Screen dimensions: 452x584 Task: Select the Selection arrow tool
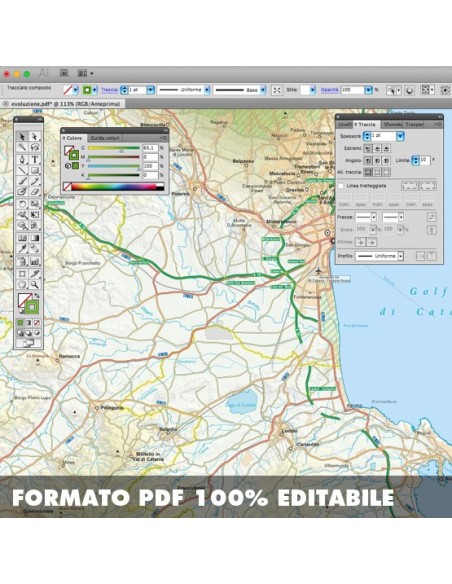pos(22,137)
